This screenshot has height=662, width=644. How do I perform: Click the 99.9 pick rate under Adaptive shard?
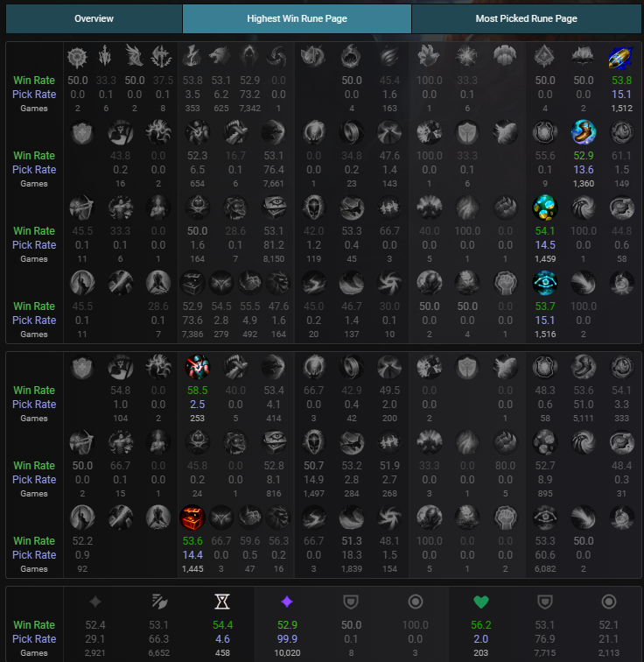287,638
